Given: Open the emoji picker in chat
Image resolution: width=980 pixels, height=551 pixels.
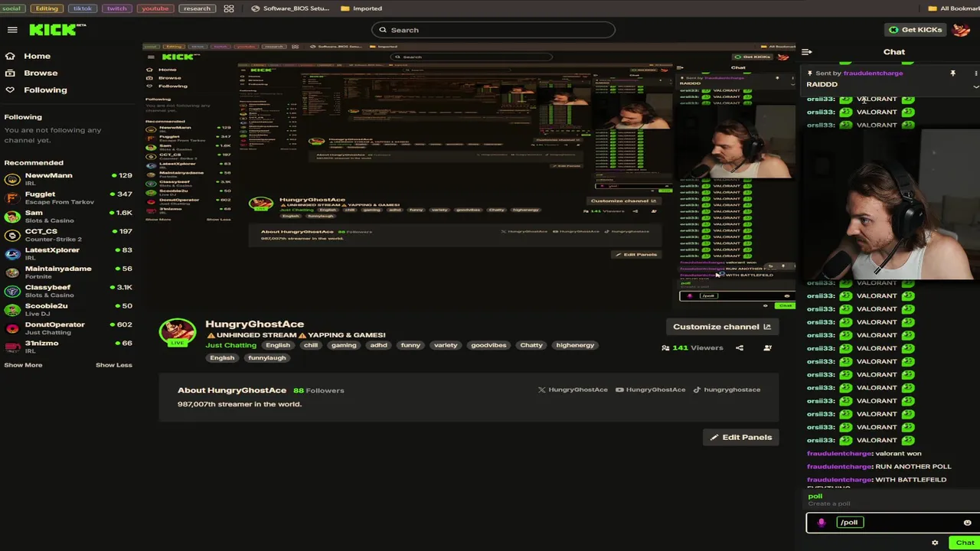Looking at the screenshot, I should [967, 523].
